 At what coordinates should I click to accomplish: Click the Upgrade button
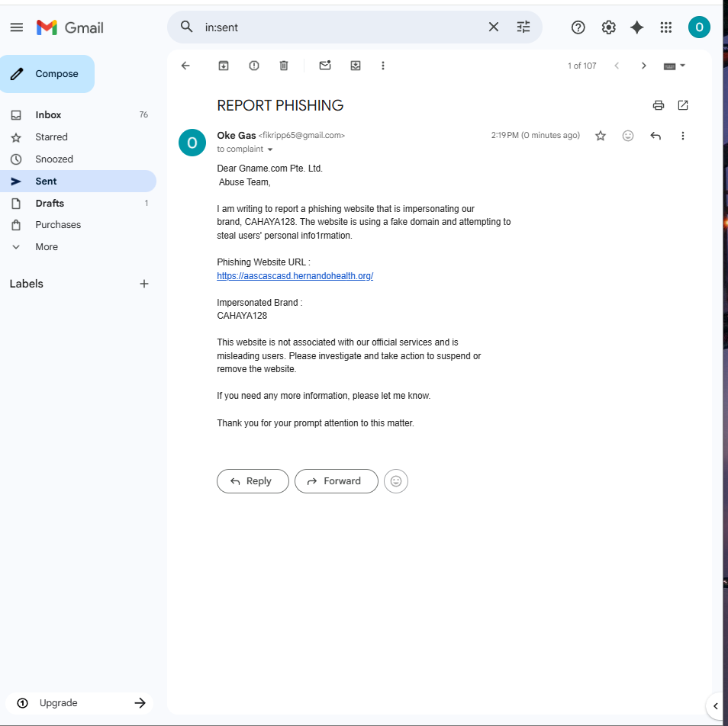(79, 703)
